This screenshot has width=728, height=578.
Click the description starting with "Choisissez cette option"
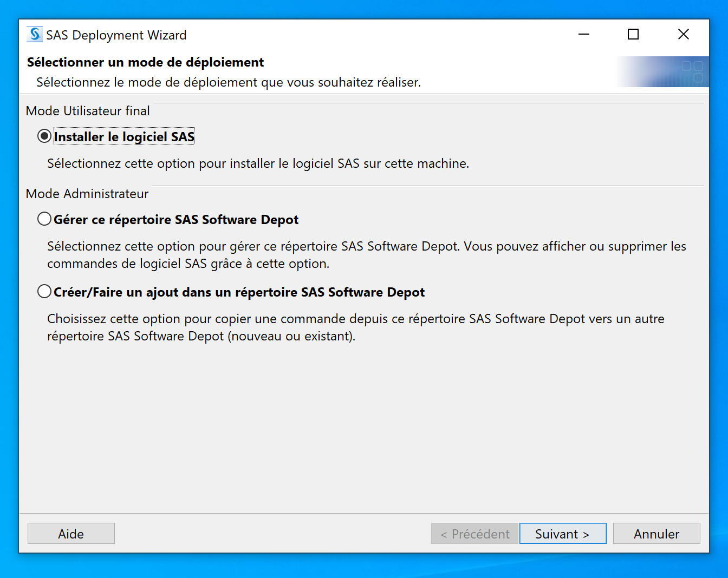point(355,327)
